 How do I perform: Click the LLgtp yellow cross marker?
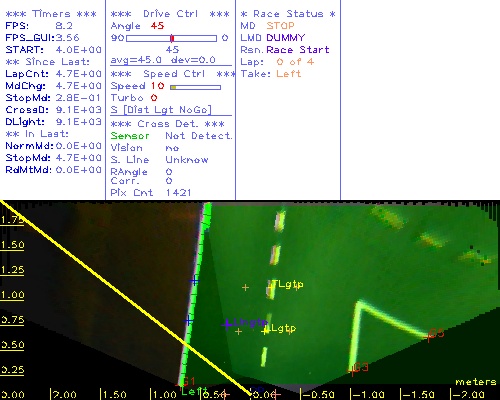click(265, 331)
